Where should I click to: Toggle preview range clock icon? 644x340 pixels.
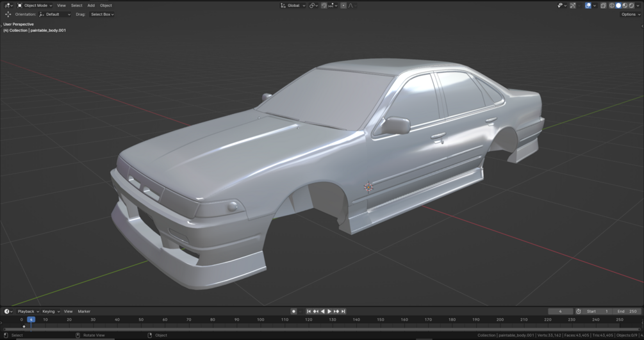[578, 311]
